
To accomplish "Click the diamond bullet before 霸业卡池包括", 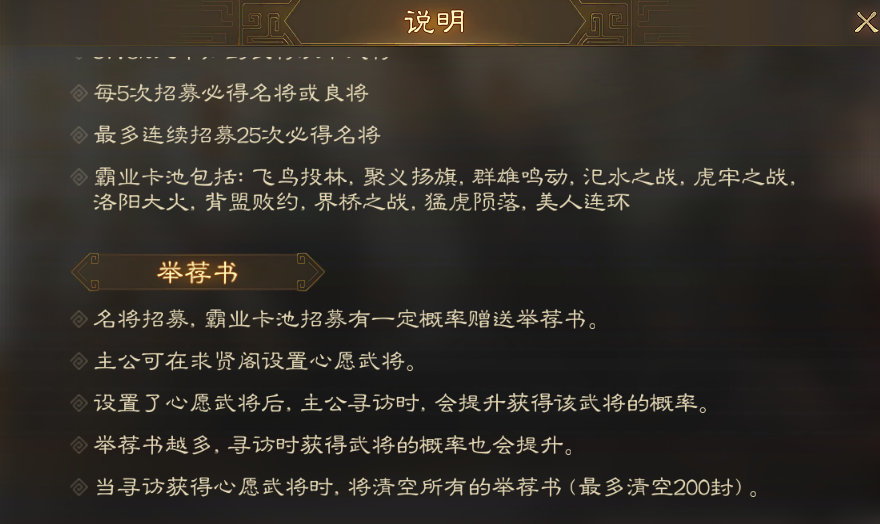I will (79, 177).
